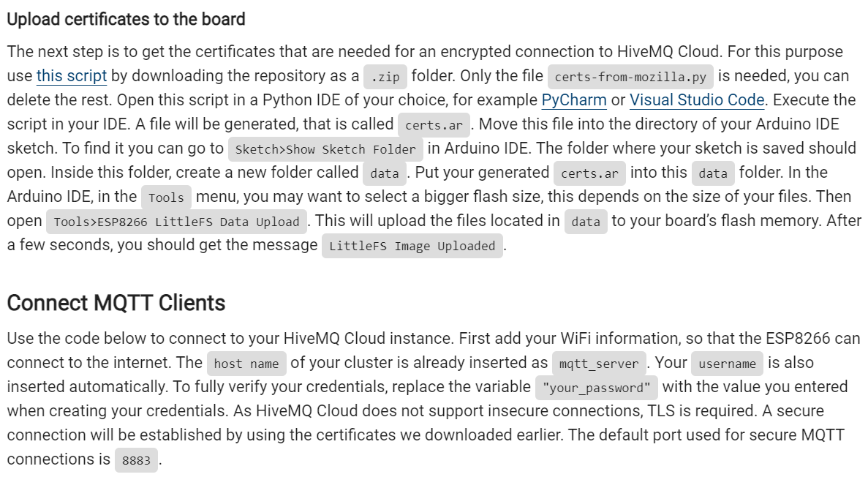The width and height of the screenshot is (868, 477).
Task: Open the Visual Studio Code link
Action: pyautogui.click(x=697, y=100)
